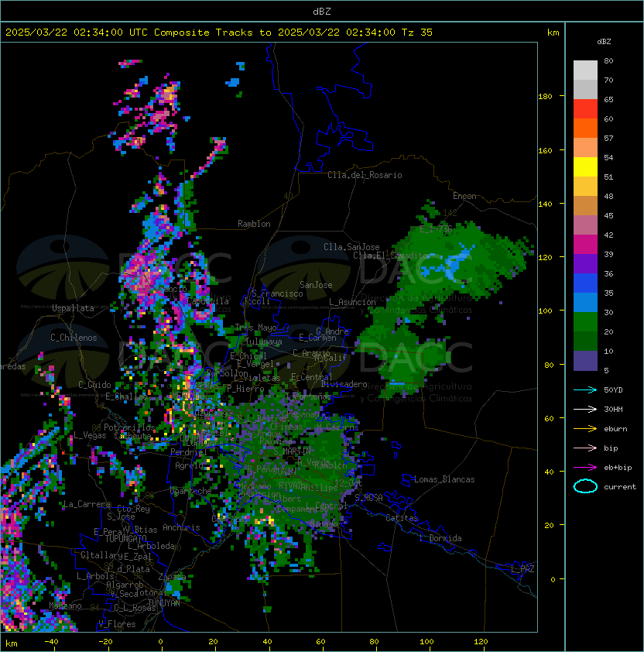This screenshot has height=652, width=644.
Task: Click the Clla.SanJose map label
Action: coord(351,247)
